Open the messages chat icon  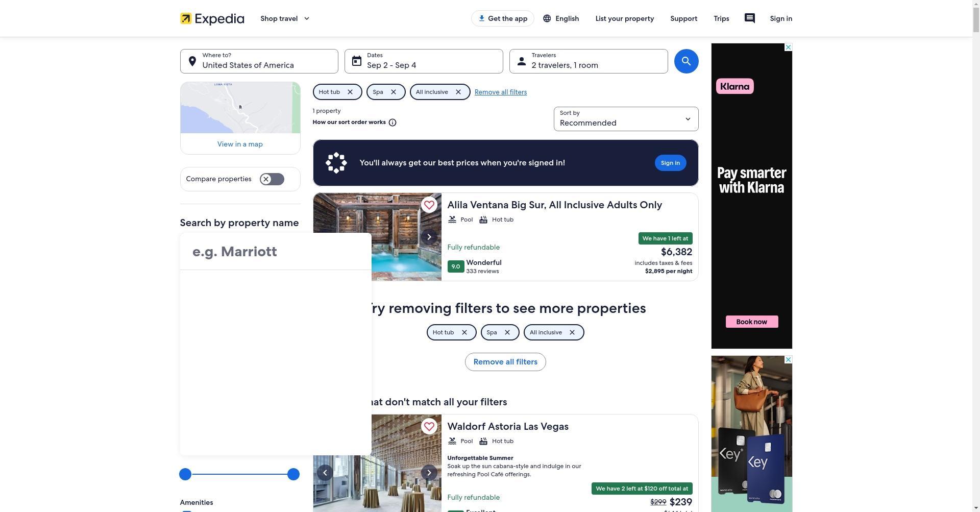click(x=749, y=18)
